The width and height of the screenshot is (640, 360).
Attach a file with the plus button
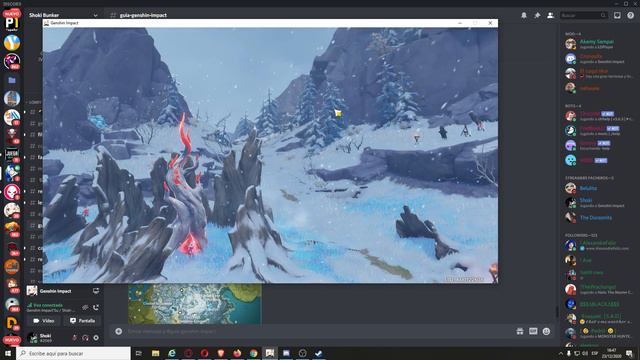pos(118,331)
